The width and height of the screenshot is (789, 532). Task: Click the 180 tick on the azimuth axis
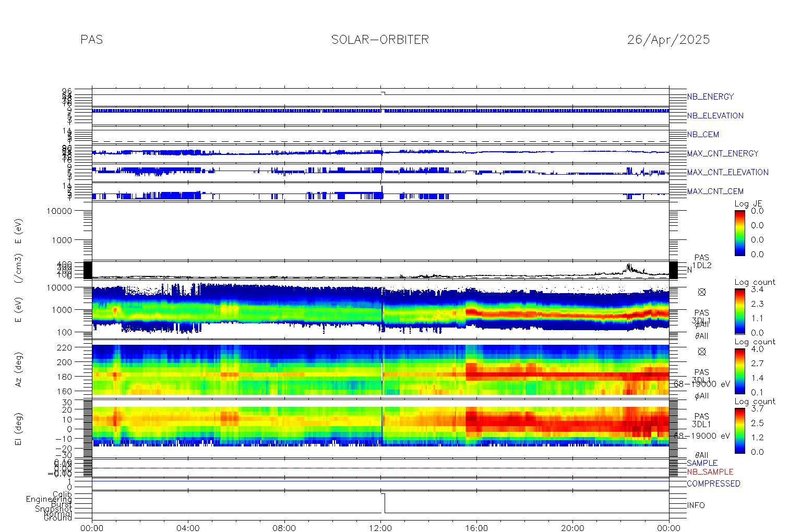(x=79, y=376)
